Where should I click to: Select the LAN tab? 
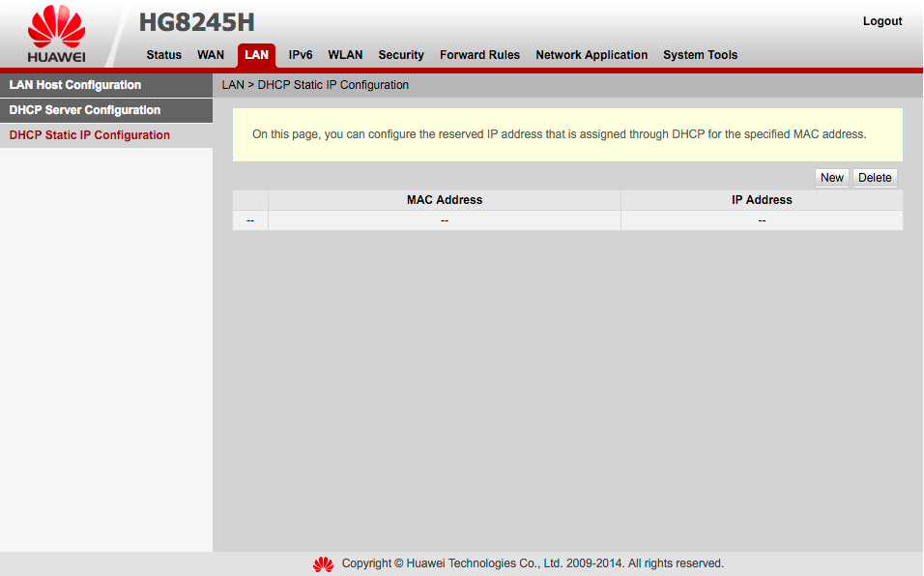tap(256, 55)
